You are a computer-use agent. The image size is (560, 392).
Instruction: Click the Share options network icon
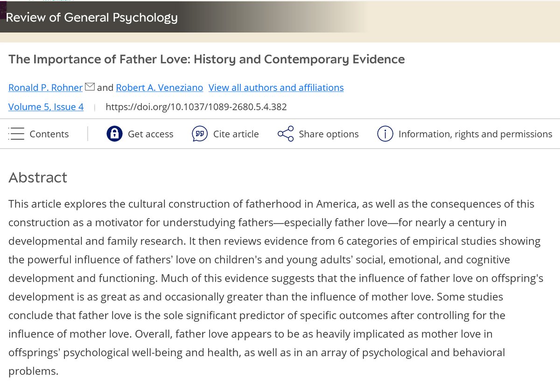(286, 134)
